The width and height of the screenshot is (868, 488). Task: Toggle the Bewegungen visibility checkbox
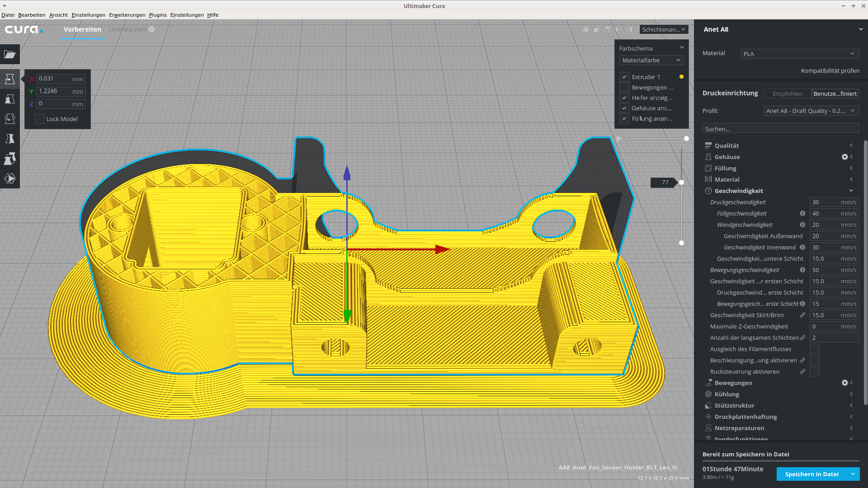pyautogui.click(x=624, y=87)
